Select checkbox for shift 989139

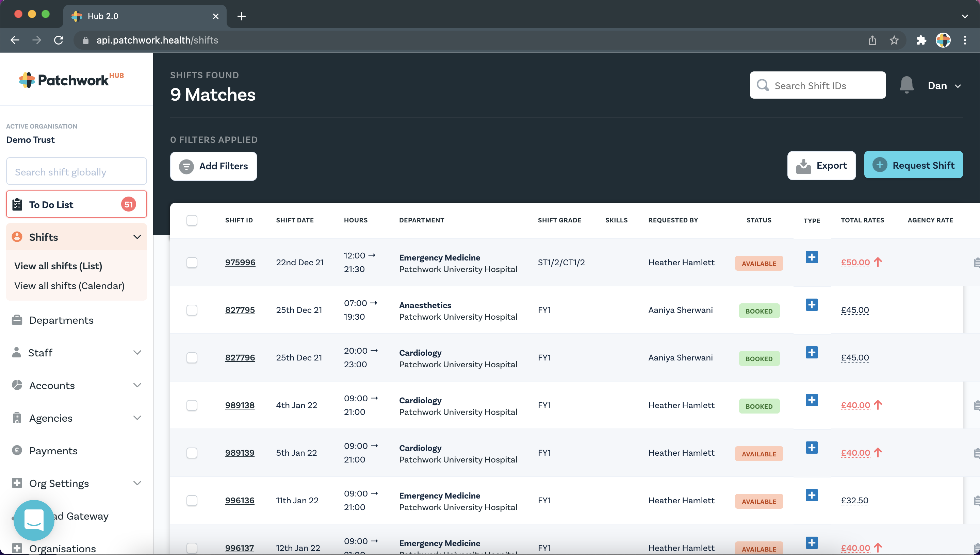pyautogui.click(x=192, y=453)
